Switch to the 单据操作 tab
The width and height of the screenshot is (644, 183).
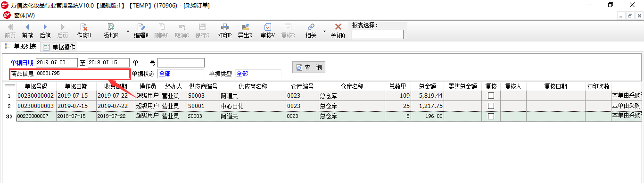[59, 47]
